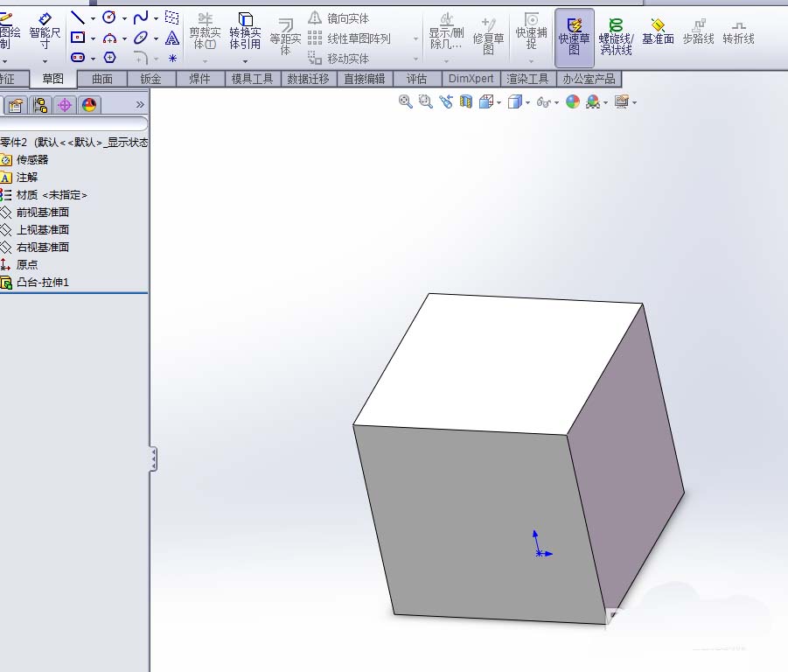Expand the Ellipse tool dropdown arrow
Screen dimensions: 788x672
[x=156, y=38]
